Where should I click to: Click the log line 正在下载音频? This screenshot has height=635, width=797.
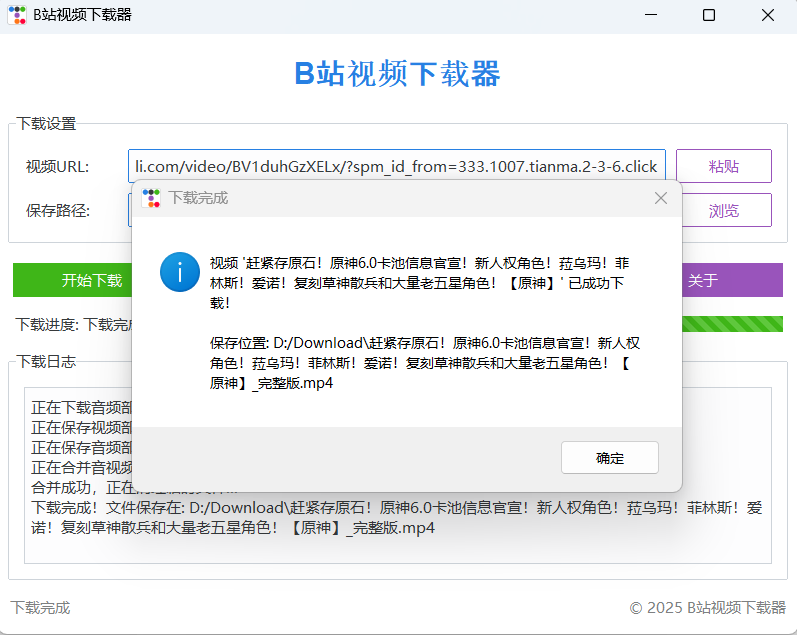[x=81, y=407]
